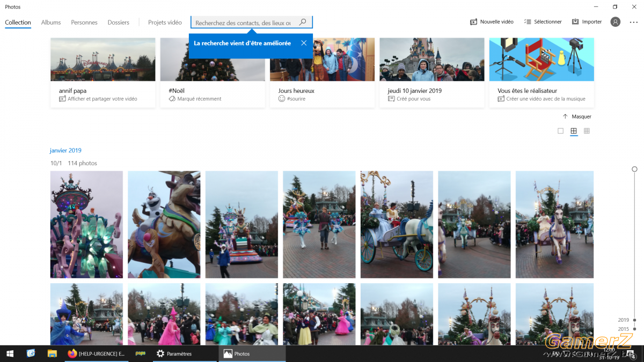The height and width of the screenshot is (362, 644).
Task: Click the search magnifier icon
Action: point(303,22)
